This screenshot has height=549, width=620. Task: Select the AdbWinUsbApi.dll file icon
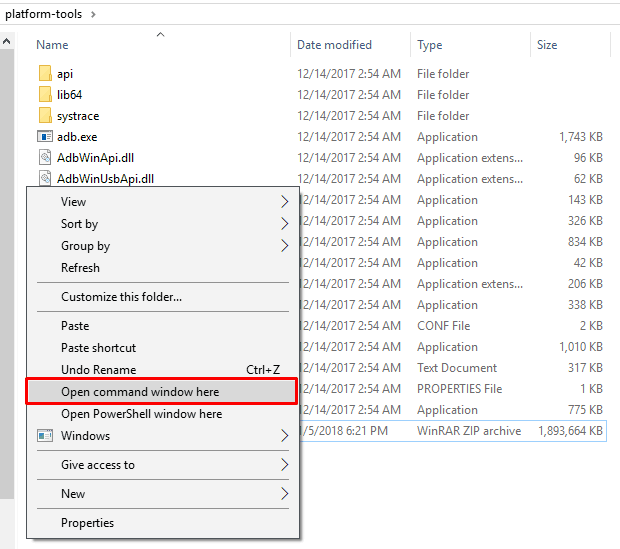45,178
